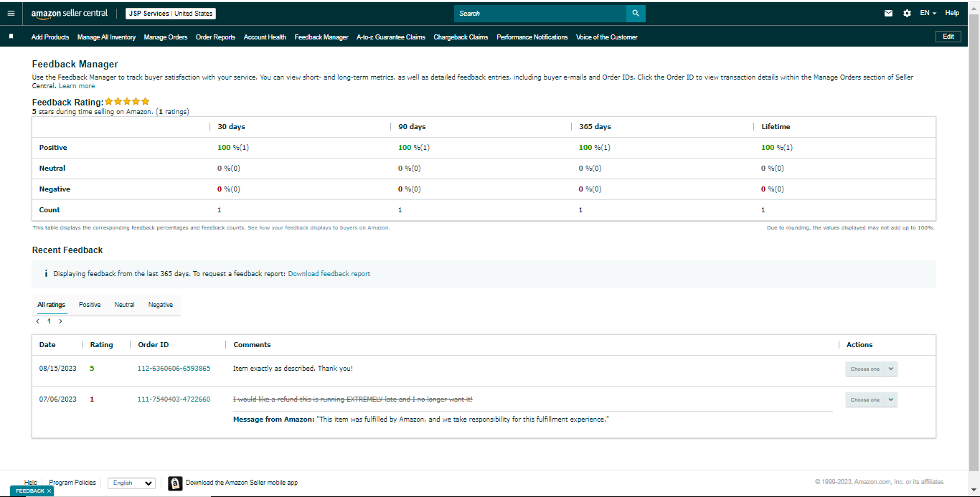Click the Negative row label in table
This screenshot has width=980, height=497.
[x=55, y=189]
